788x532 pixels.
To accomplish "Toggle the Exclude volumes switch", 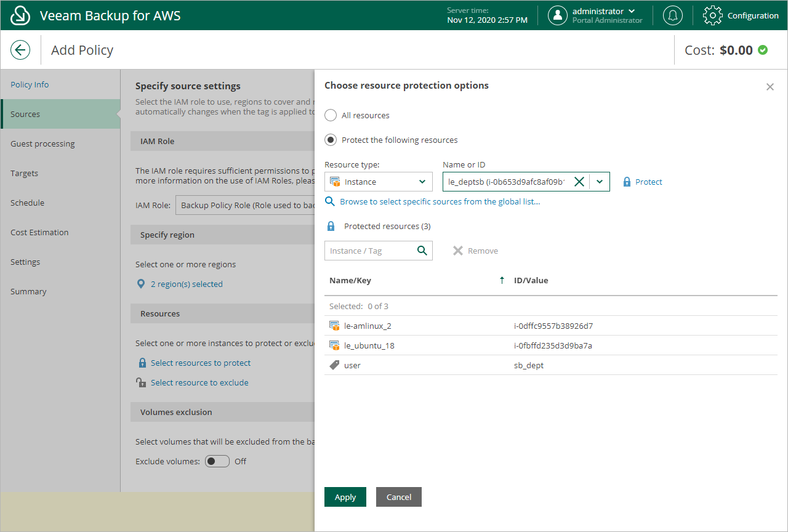I will 217,461.
